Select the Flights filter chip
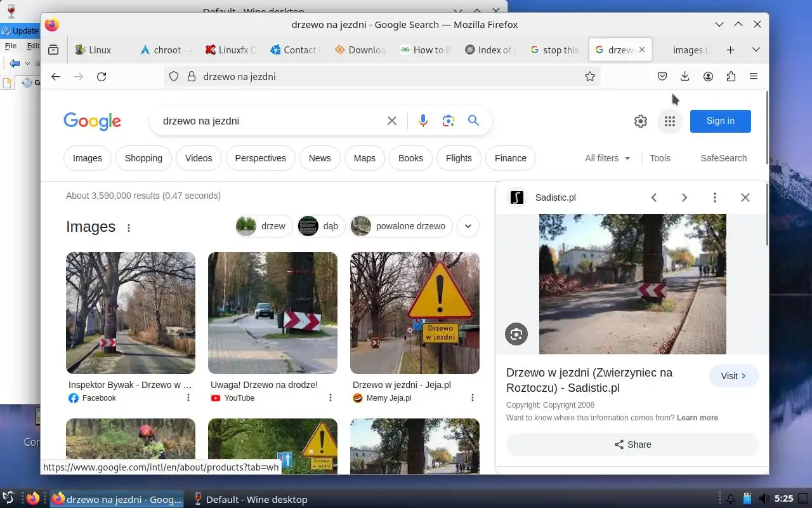The image size is (812, 508). 459,158
